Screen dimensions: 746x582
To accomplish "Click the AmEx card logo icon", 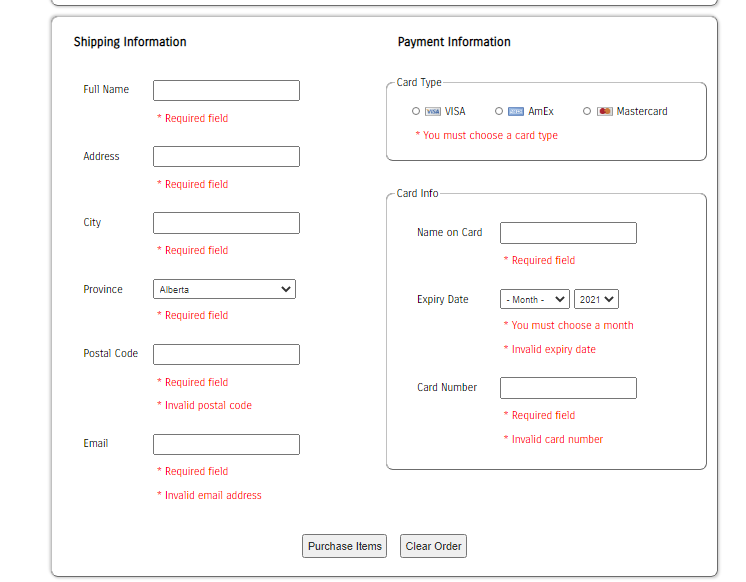I will (x=516, y=111).
